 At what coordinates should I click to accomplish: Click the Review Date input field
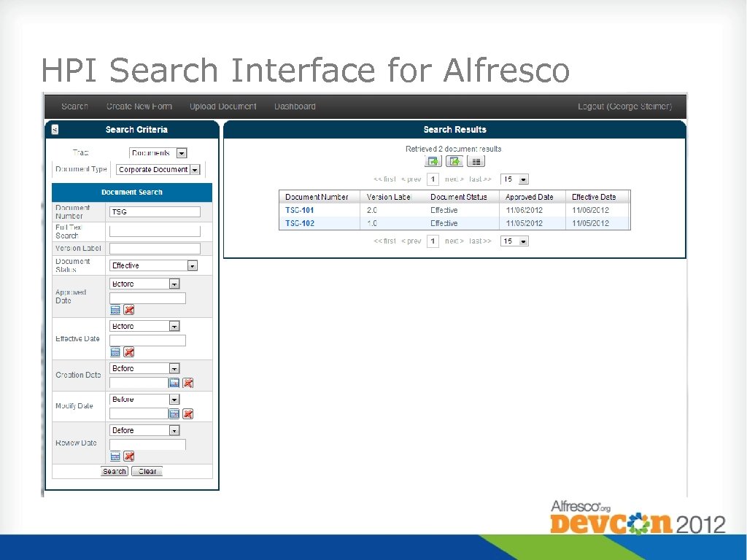pos(147,445)
